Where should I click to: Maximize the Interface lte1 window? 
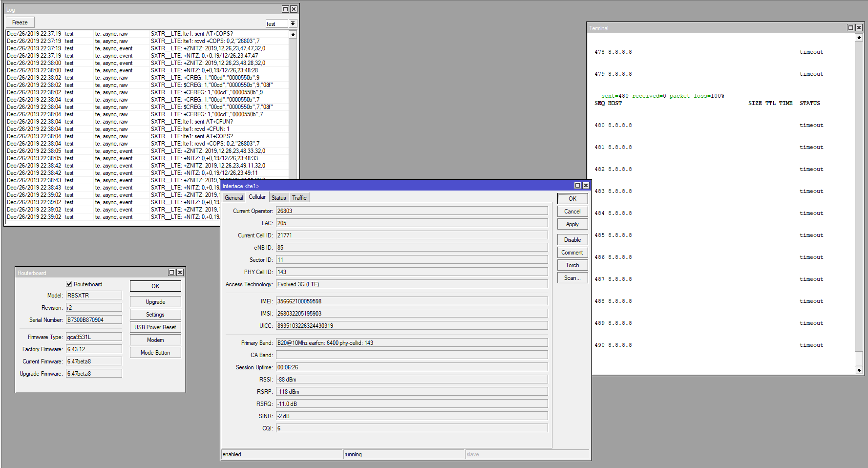577,186
